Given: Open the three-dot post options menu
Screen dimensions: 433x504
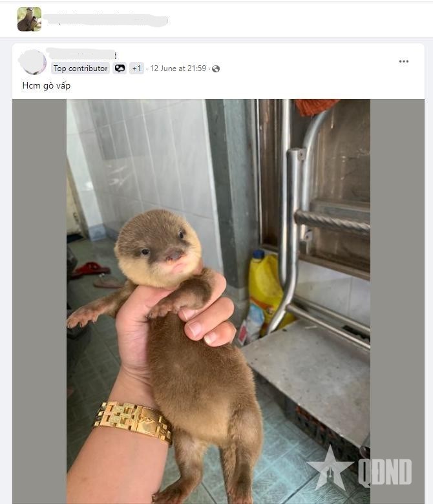Looking at the screenshot, I should [x=403, y=61].
